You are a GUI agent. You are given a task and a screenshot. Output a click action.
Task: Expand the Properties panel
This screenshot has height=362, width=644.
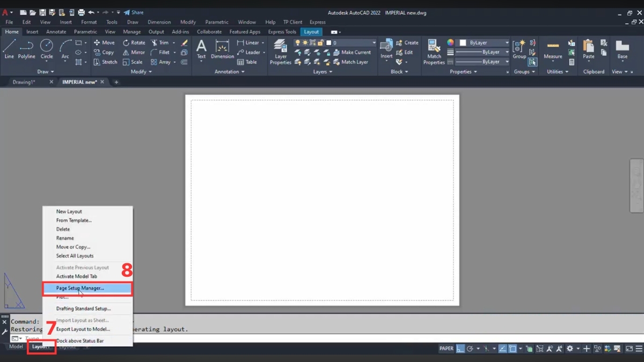pos(464,71)
